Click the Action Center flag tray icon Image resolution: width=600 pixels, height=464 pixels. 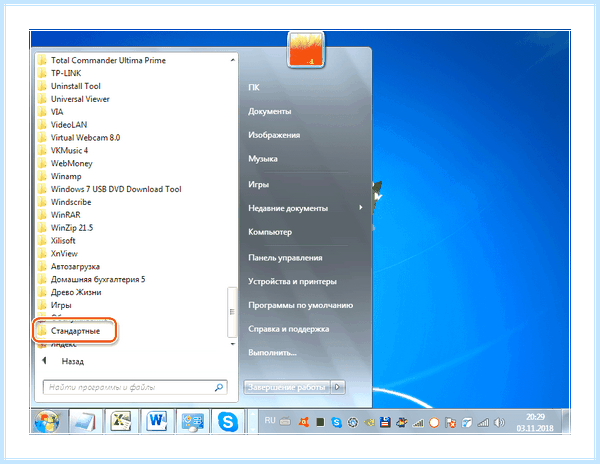451,423
